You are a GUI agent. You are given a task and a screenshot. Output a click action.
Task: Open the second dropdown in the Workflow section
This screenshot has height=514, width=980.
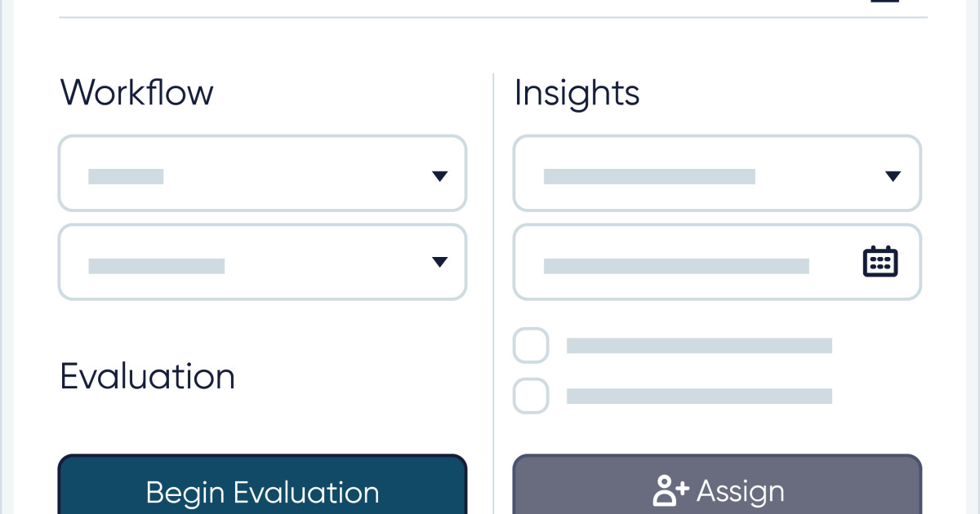pyautogui.click(x=262, y=262)
